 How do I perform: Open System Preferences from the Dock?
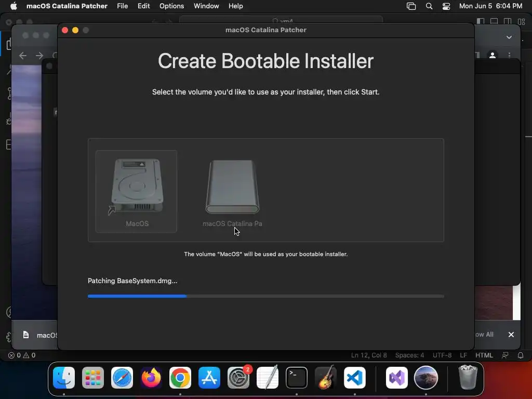point(238,378)
